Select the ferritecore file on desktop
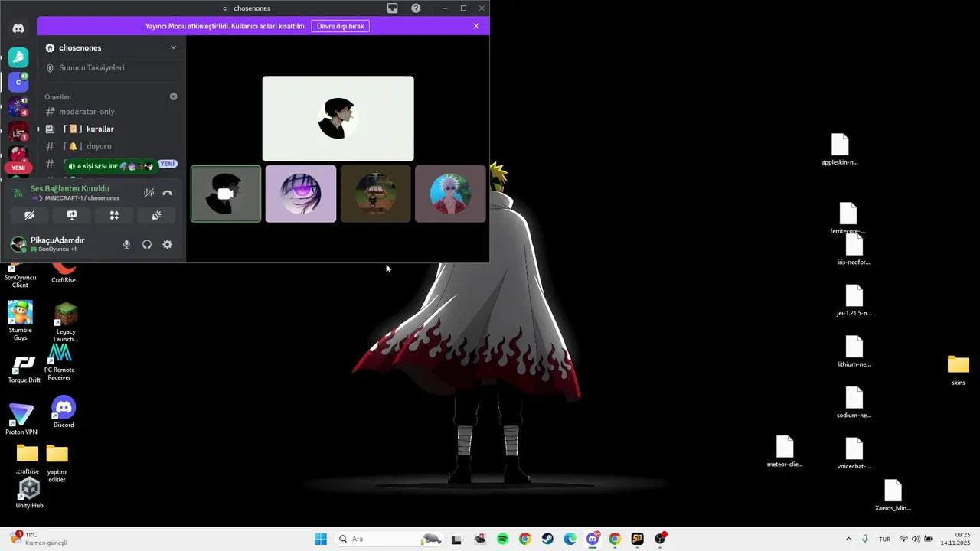The height and width of the screenshot is (551, 980). (848, 218)
